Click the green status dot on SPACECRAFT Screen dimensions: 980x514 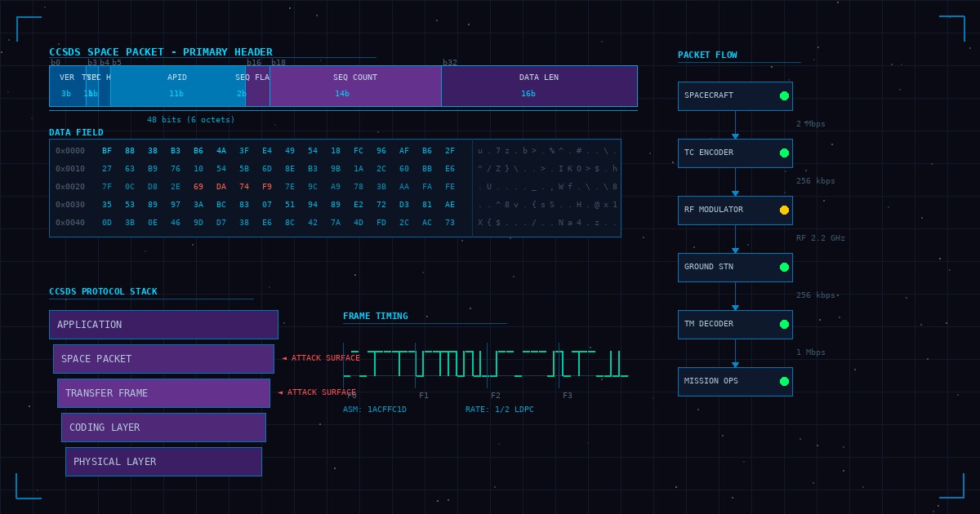coord(784,96)
